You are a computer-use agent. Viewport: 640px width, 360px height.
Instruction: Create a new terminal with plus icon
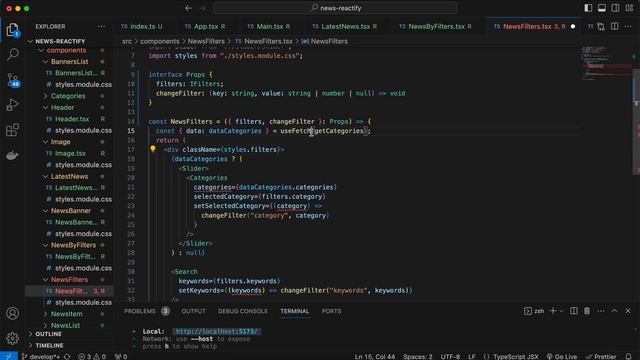(553, 311)
